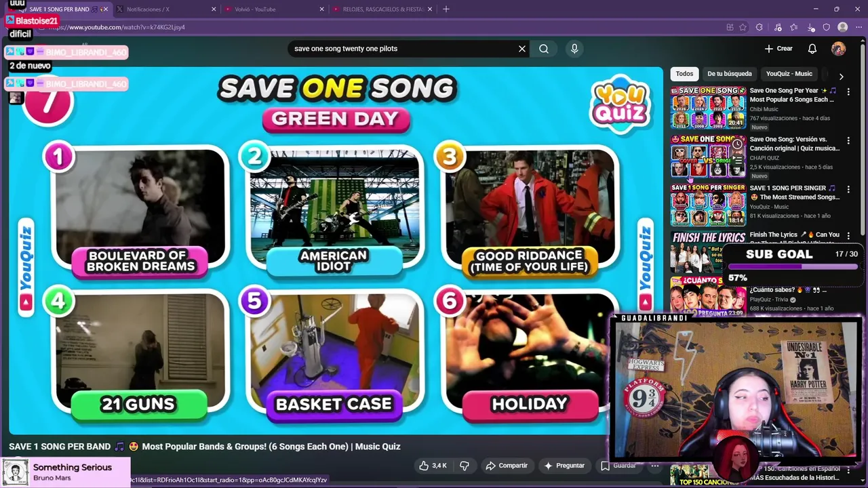Open options for Finish The Lyrics video
This screenshot has width=868, height=488.
coord(848,236)
